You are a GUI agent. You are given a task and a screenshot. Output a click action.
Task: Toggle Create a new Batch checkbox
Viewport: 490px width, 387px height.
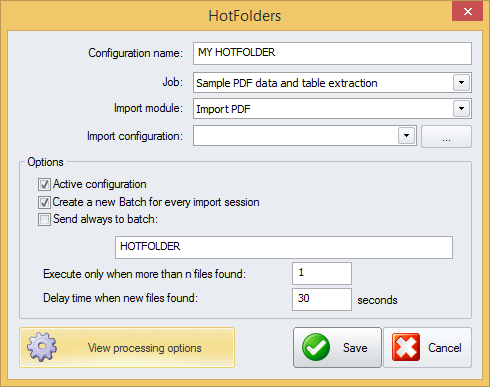pos(44,202)
